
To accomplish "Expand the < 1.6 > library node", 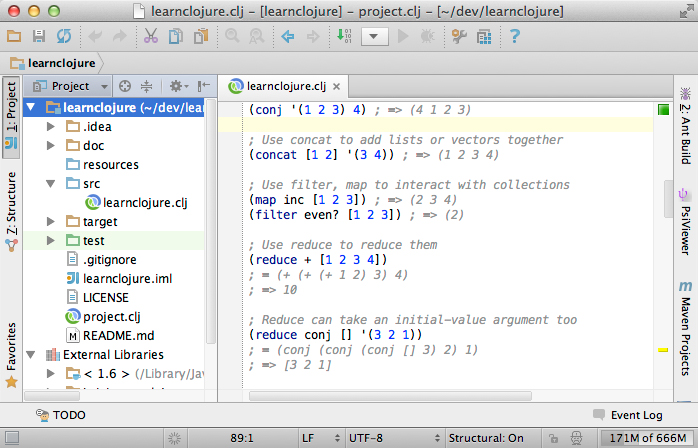I will tap(51, 374).
